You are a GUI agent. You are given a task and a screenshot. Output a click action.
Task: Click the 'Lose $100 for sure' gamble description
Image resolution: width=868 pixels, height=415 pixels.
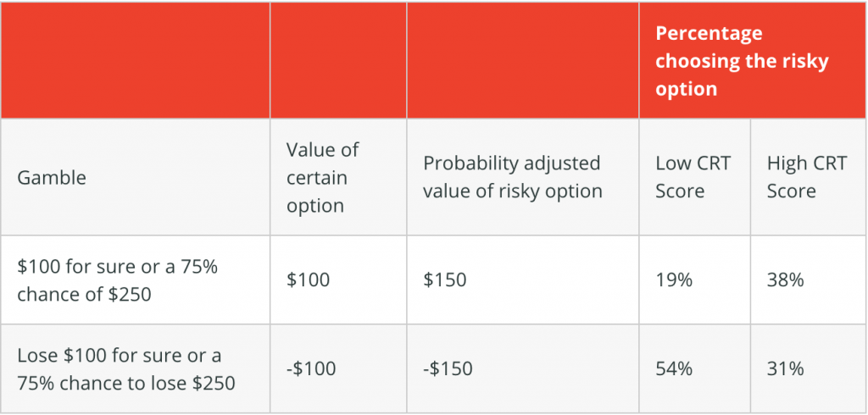point(126,368)
